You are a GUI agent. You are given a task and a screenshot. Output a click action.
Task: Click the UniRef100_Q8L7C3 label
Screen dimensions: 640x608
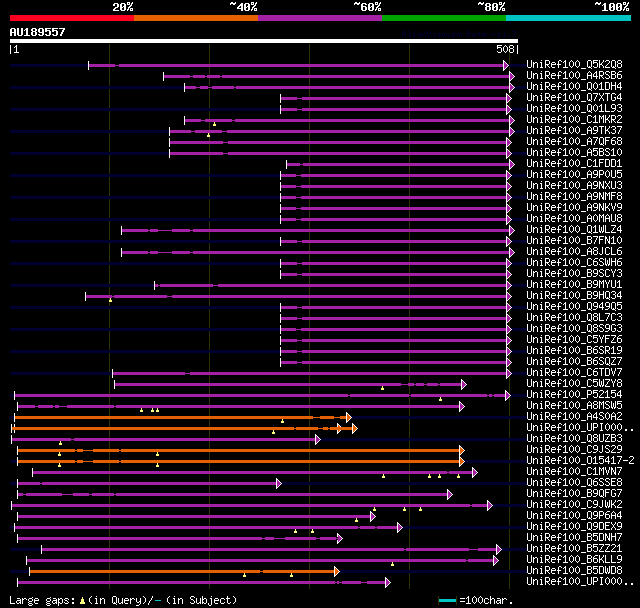point(574,318)
